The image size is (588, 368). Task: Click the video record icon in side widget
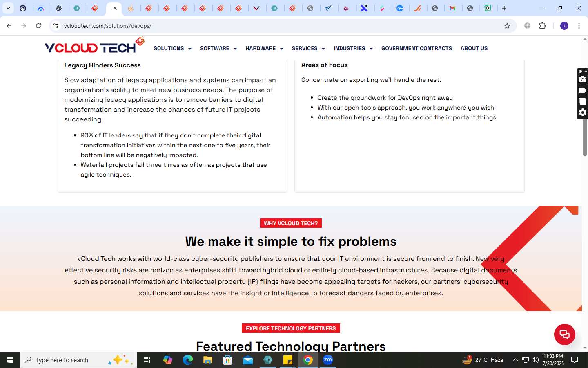click(583, 90)
